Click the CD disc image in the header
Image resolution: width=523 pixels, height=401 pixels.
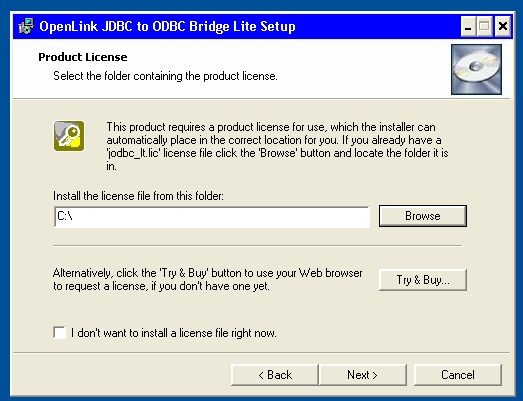(476, 69)
